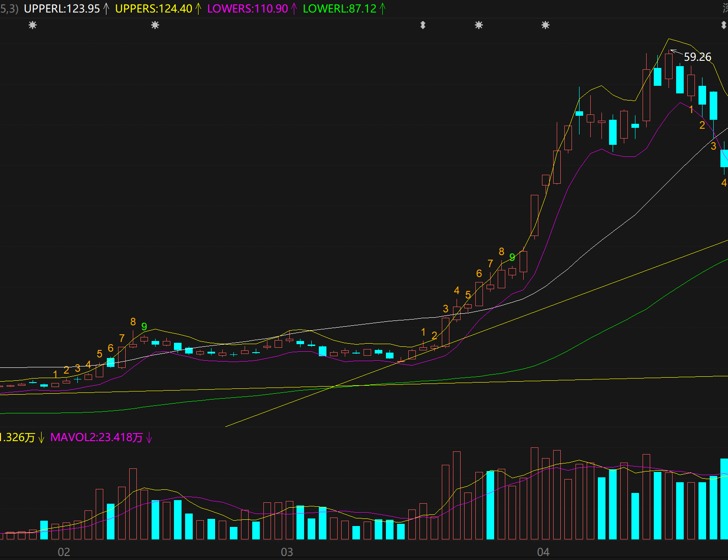Viewport: 728px width, 560px height.
Task: Open the star info marker directly above month 04
Action: (x=546, y=25)
